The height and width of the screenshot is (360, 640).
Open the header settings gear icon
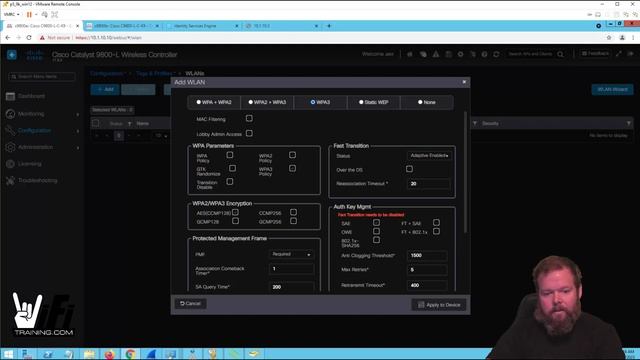[460, 54]
